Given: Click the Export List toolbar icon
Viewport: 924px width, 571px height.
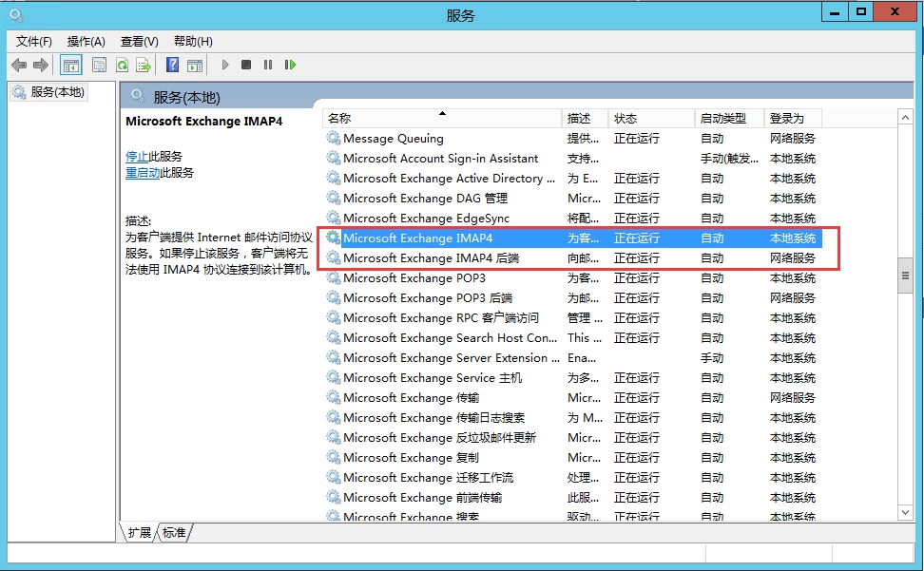Looking at the screenshot, I should click(x=144, y=65).
